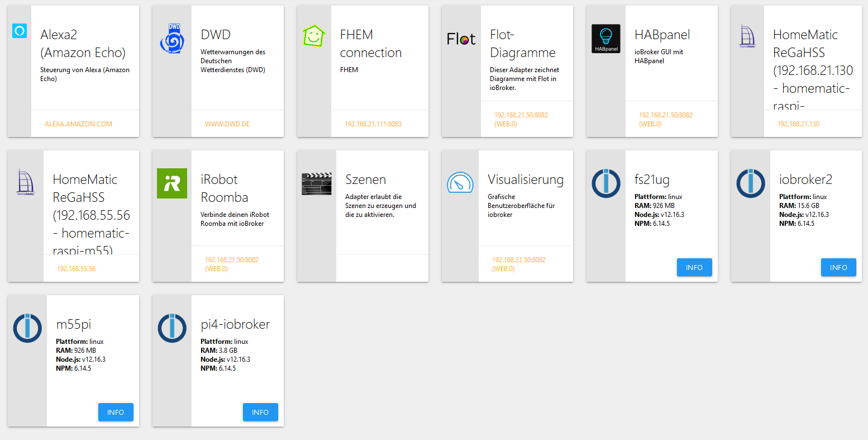Click "Steuerung von Alexa (Amazon Echo)" description
Viewport: 868px width, 440px height.
click(85, 74)
